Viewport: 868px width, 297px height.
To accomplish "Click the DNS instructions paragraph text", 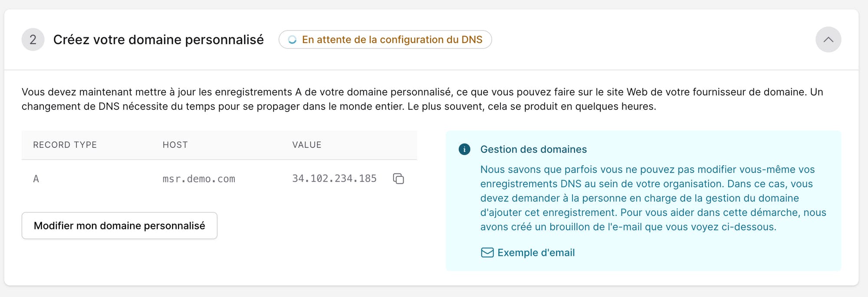I will tap(422, 99).
